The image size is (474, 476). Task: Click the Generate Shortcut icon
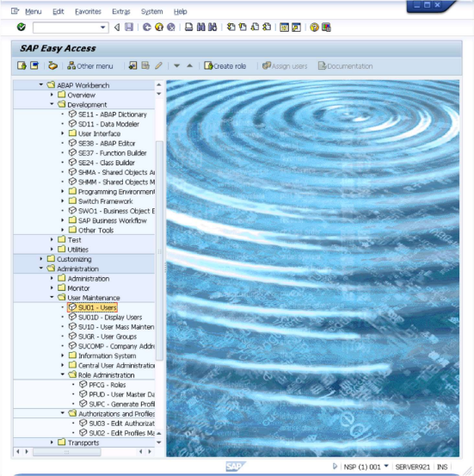(x=296, y=28)
